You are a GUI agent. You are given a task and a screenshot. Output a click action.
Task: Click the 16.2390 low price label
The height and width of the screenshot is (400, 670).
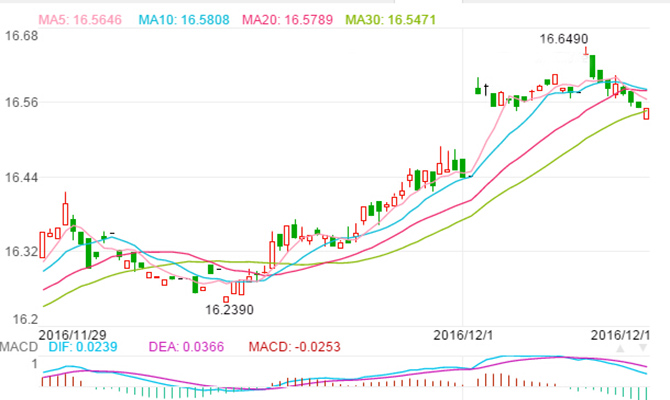[x=229, y=309]
